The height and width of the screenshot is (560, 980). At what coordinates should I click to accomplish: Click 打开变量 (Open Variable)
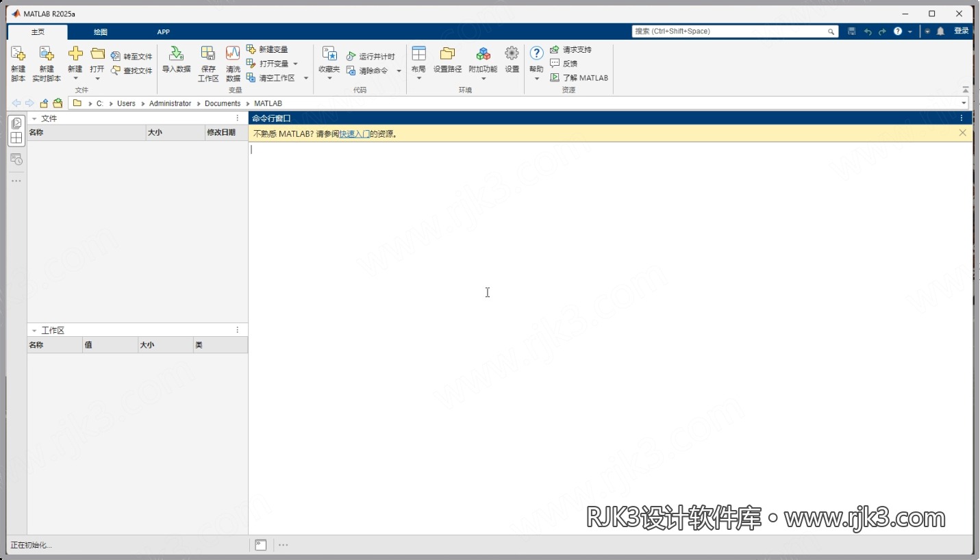click(268, 64)
